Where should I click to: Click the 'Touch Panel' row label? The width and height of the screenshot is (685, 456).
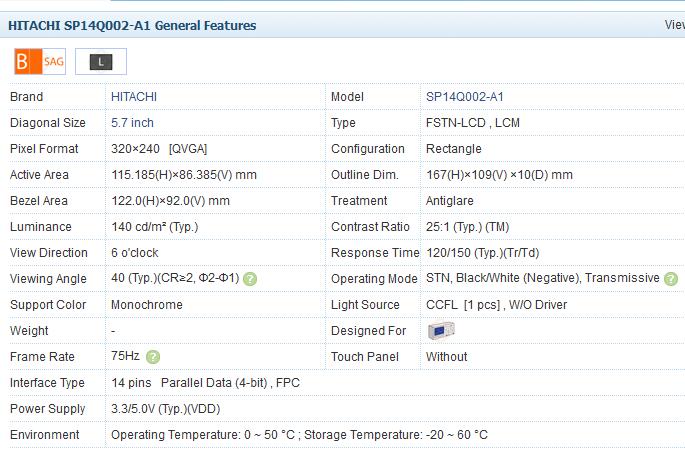[x=364, y=357]
